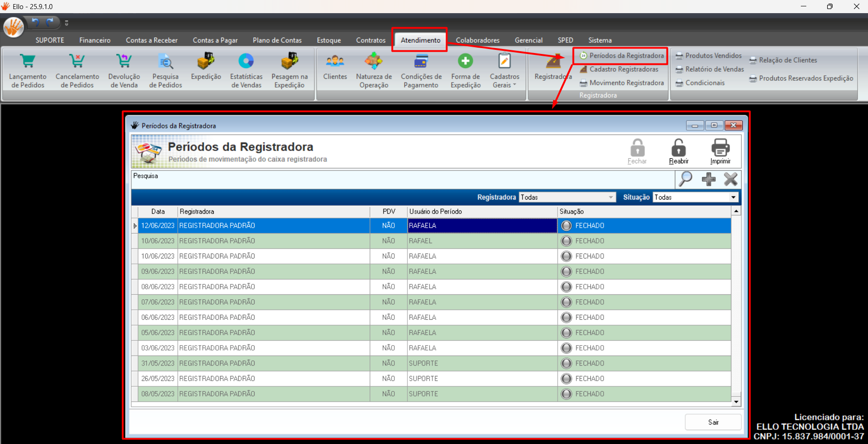Click the Reabrir padlock icon
The image size is (868, 444).
(x=678, y=149)
